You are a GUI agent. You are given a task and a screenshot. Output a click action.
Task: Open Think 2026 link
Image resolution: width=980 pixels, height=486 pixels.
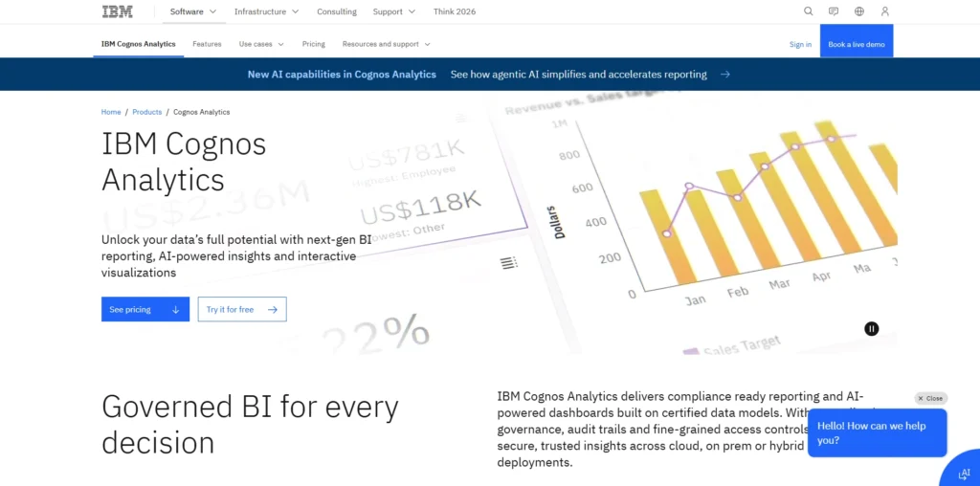455,11
